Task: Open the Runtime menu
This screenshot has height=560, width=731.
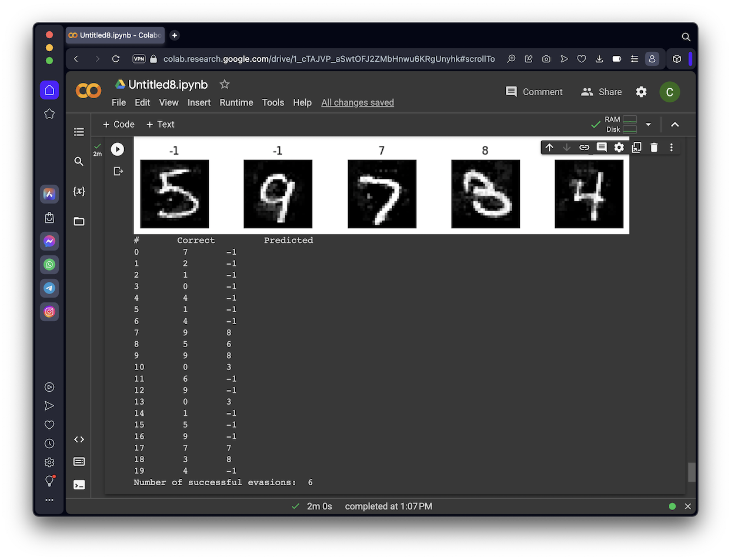Action: 236,102
